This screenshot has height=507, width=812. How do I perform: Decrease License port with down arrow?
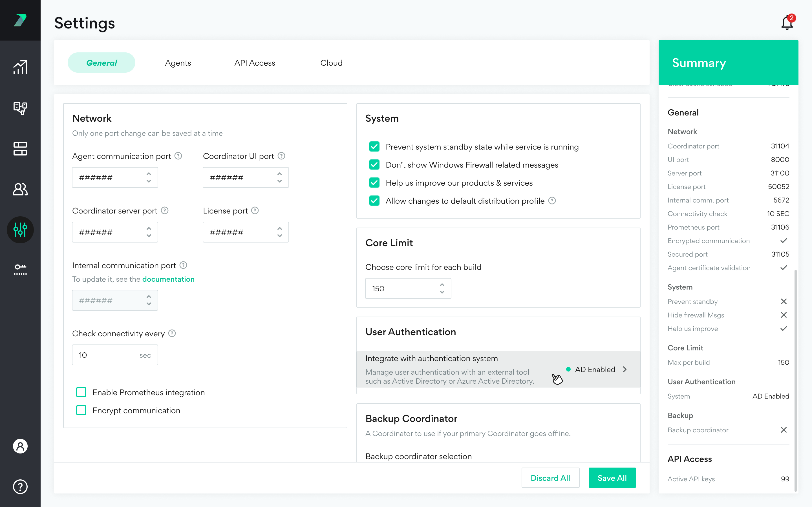click(x=279, y=236)
